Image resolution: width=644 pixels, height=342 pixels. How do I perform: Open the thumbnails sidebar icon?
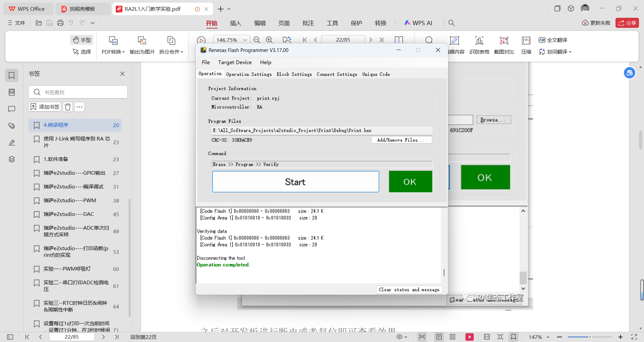coord(12,92)
